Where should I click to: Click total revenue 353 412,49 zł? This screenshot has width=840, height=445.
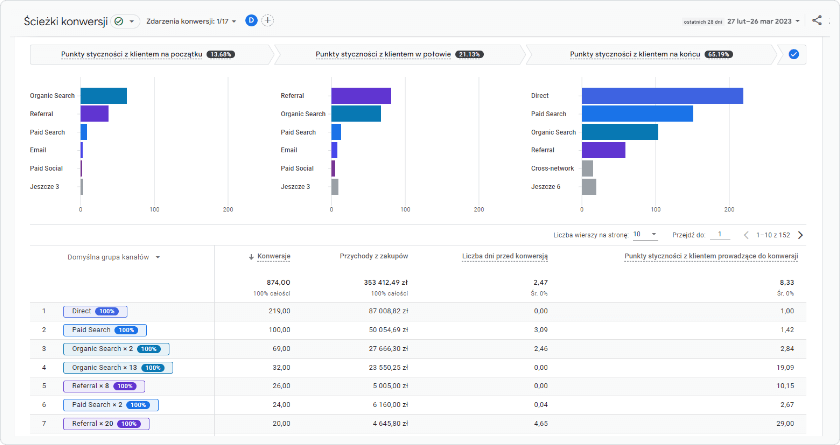pos(386,282)
